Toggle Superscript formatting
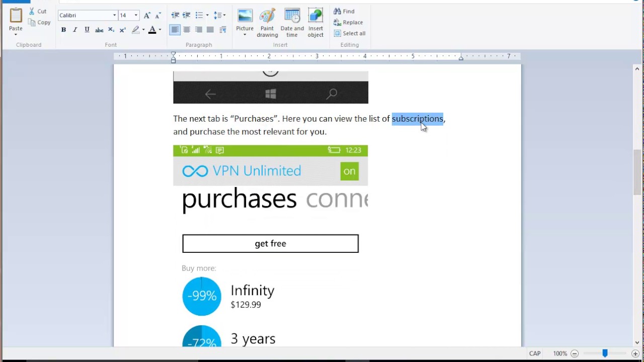Image resolution: width=644 pixels, height=362 pixels. (123, 30)
